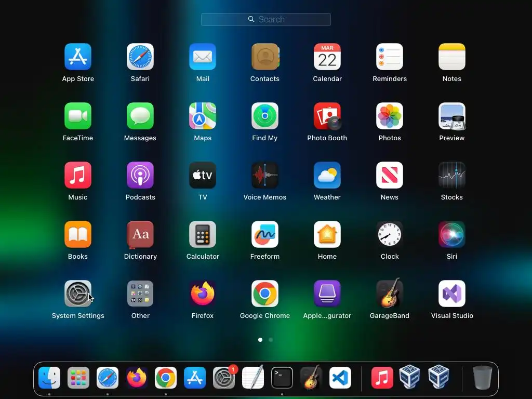Open the Calendar app showing Mar 22

[x=327, y=57]
